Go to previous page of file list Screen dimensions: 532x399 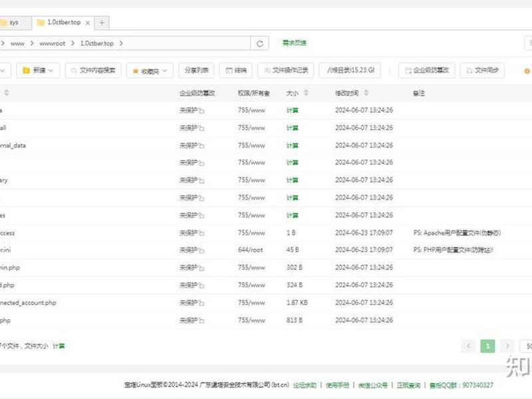point(468,346)
